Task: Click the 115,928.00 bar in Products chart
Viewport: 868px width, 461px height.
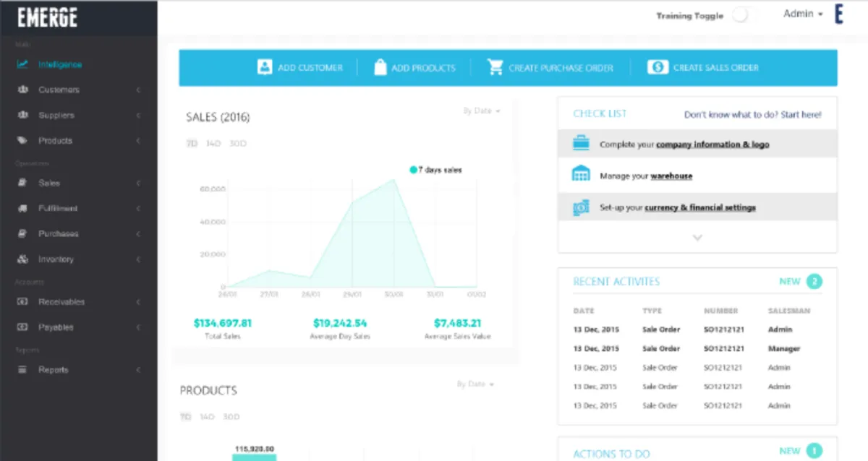Action: [254, 457]
